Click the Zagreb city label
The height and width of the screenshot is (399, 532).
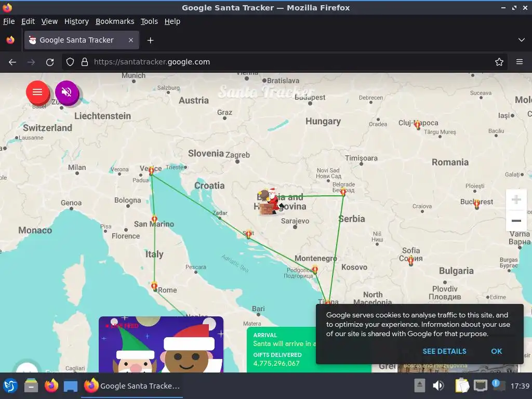coord(237,155)
